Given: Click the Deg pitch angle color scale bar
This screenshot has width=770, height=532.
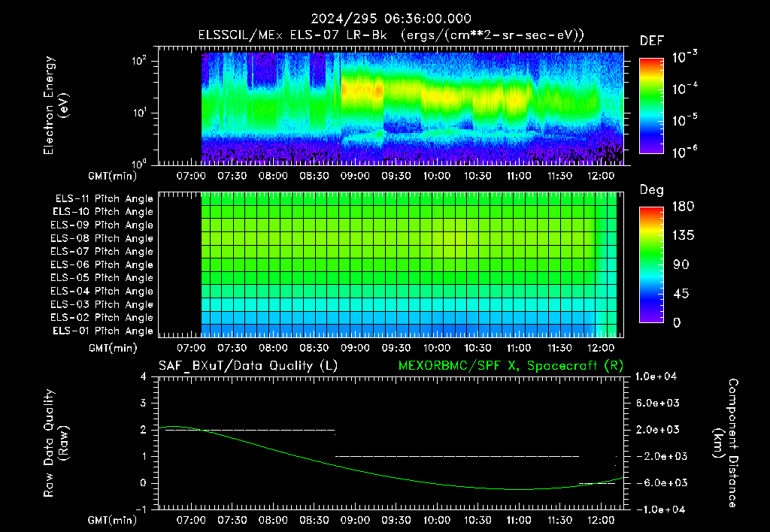Looking at the screenshot, I should pyautogui.click(x=651, y=264).
